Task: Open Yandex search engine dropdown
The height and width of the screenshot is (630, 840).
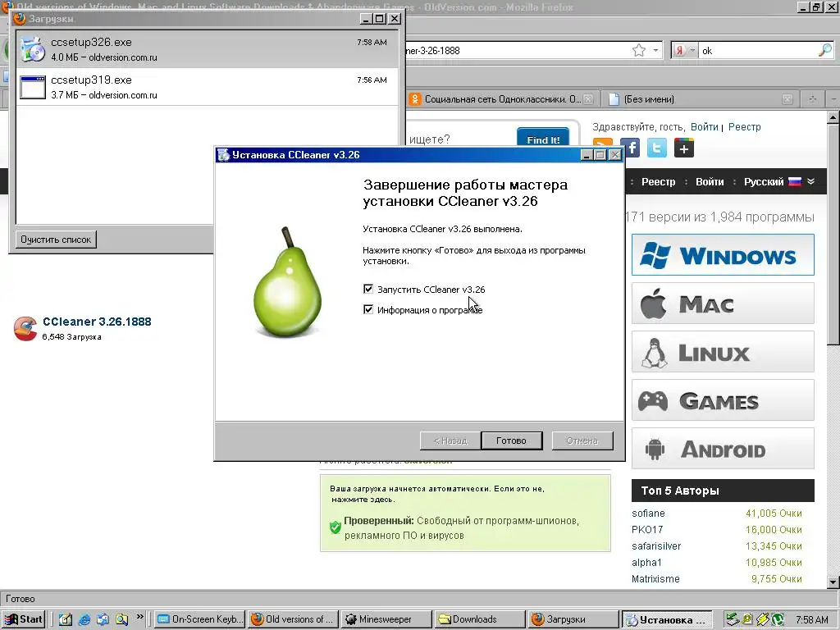Action: pos(684,50)
